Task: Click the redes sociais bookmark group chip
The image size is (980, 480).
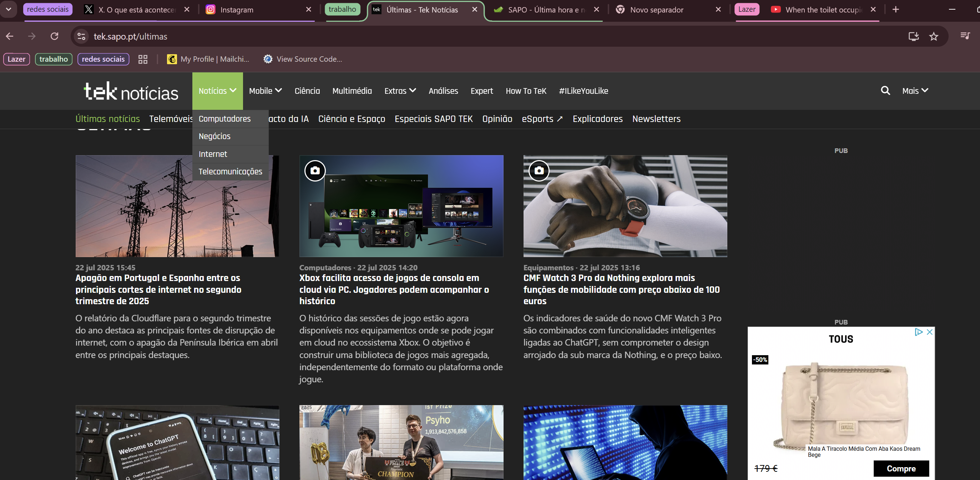Action: (x=103, y=59)
